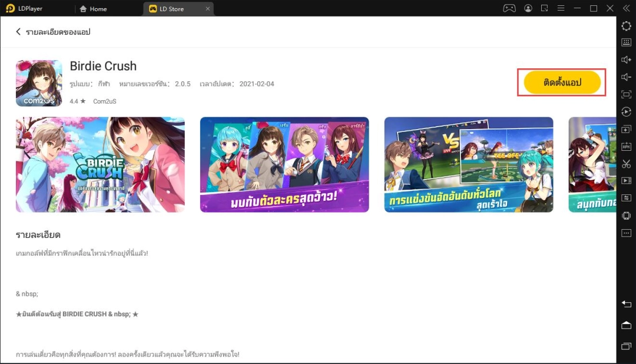This screenshot has width=636, height=364.
Task: Open the APK installer
Action: 626,146
